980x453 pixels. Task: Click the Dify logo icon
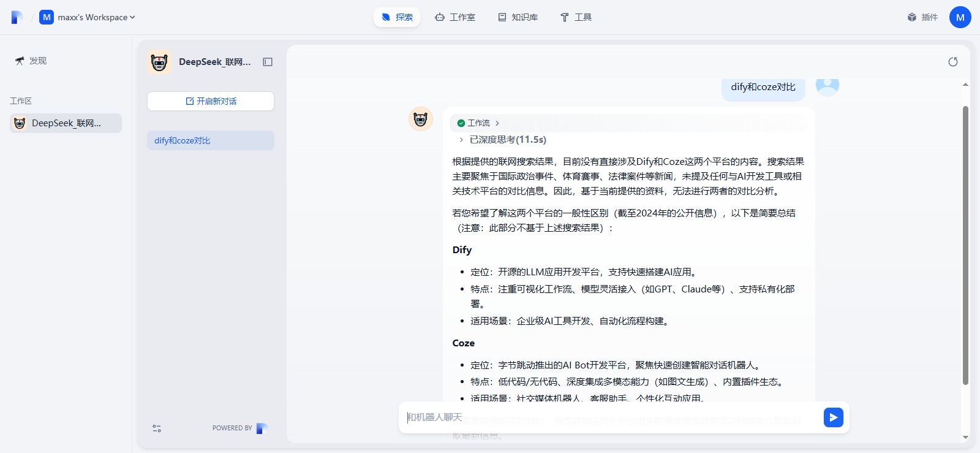[17, 17]
